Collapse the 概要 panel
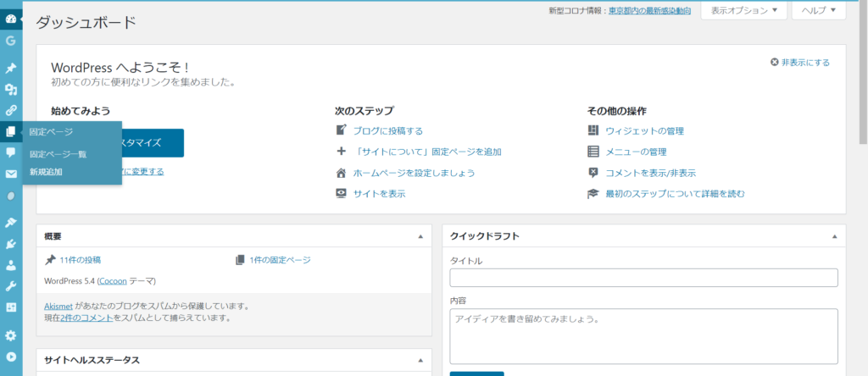The width and height of the screenshot is (868, 376). [x=420, y=236]
